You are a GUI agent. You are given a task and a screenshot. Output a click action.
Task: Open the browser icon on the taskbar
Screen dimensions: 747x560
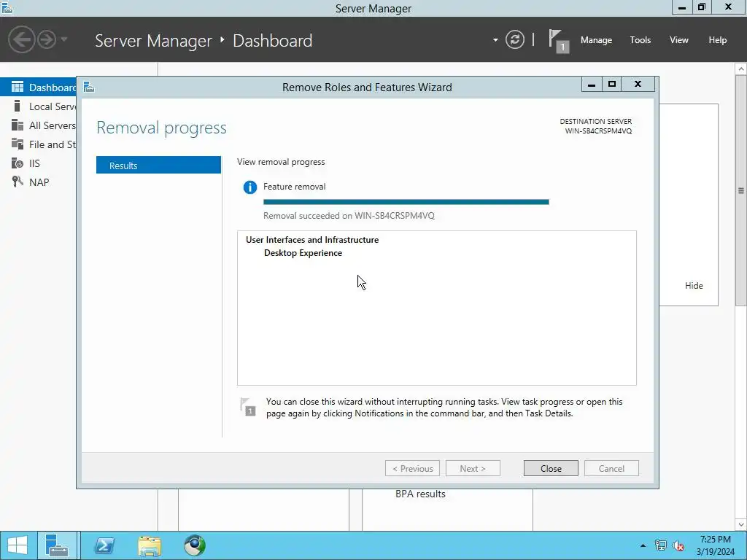(195, 545)
